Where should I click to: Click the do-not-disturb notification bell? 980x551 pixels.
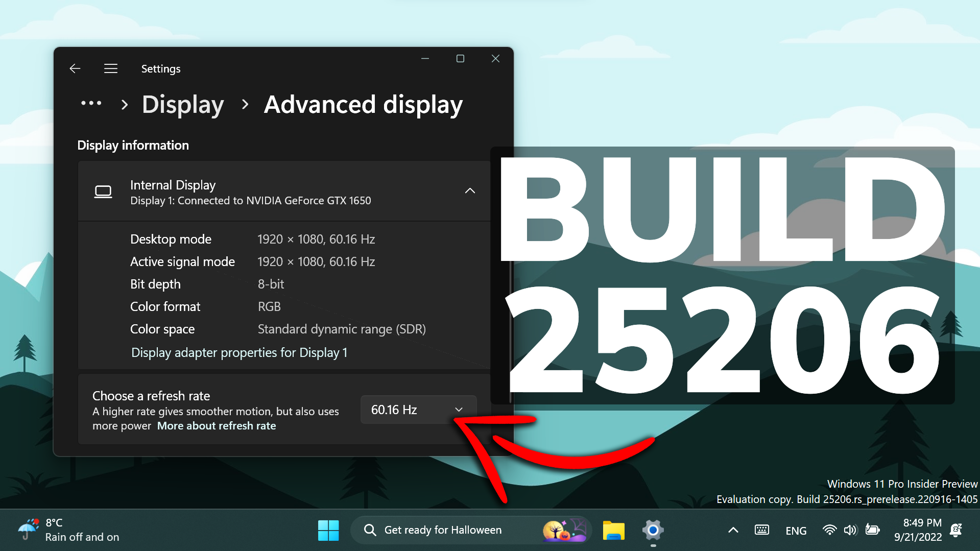click(x=956, y=530)
